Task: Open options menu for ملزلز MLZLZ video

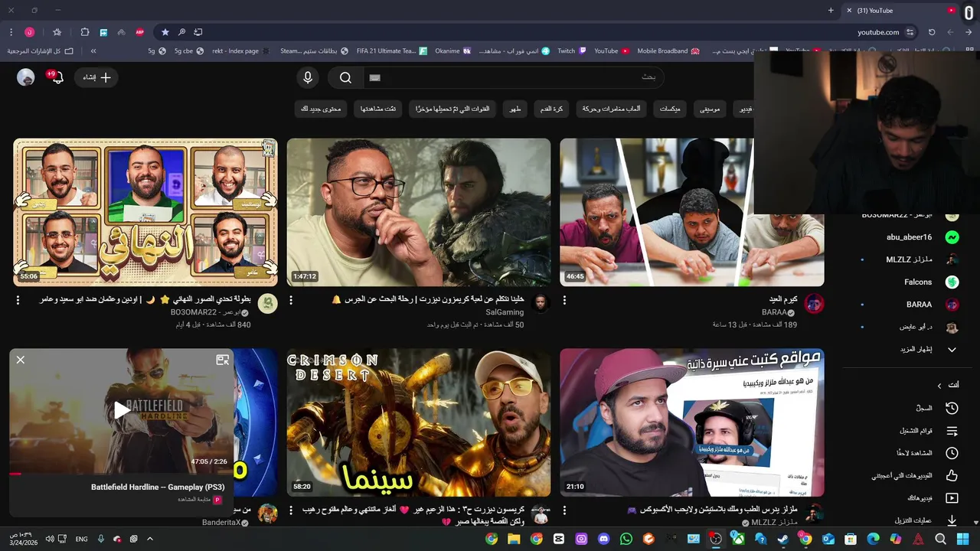Action: click(564, 510)
